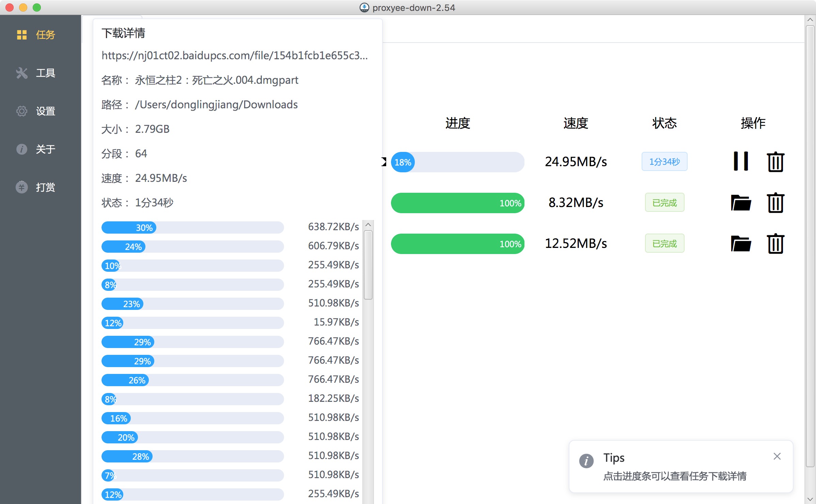This screenshot has height=504, width=816.
Task: Open the 打赏 donate section
Action: click(x=41, y=187)
